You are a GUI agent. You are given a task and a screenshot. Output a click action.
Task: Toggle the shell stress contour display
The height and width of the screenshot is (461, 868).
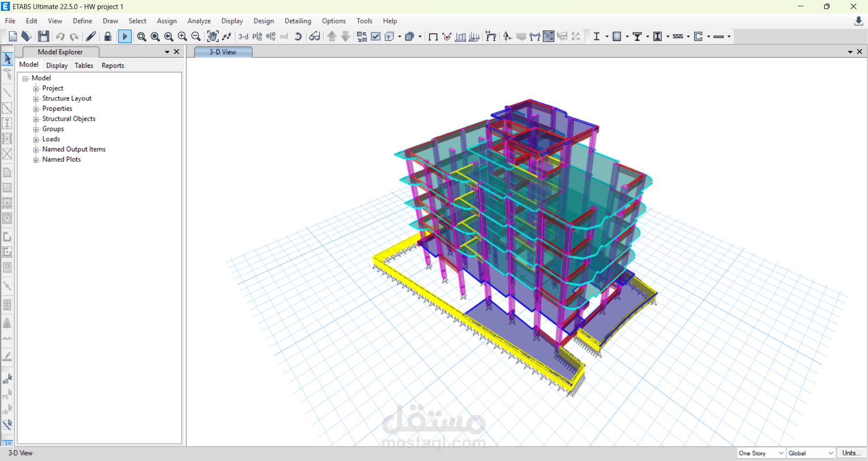(548, 37)
